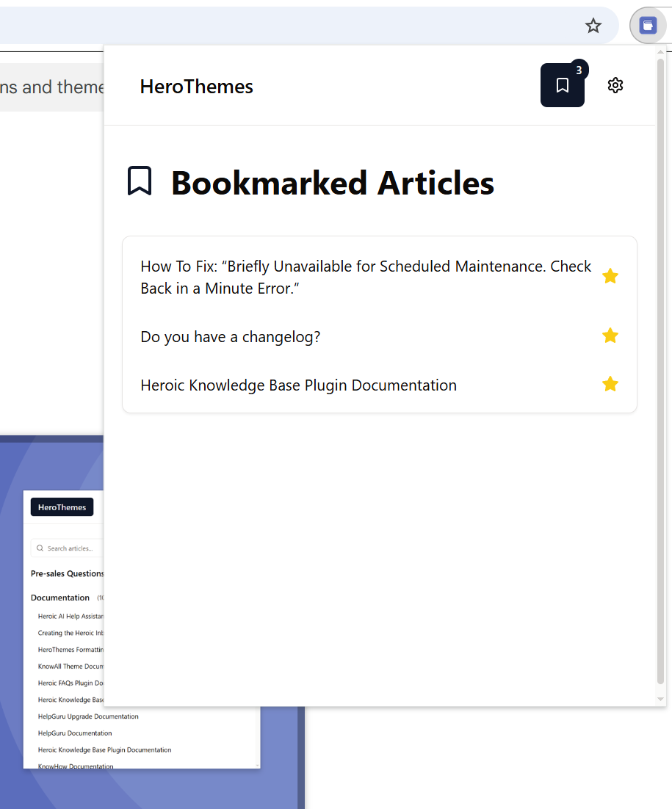Open 'Heroic FAQs Plugin' doc link
Viewport: 672px width, 809px height.
71,683
